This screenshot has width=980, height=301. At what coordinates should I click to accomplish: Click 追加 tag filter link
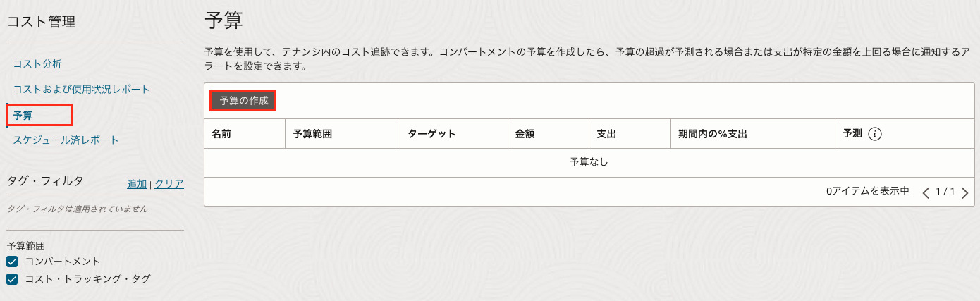tap(137, 184)
